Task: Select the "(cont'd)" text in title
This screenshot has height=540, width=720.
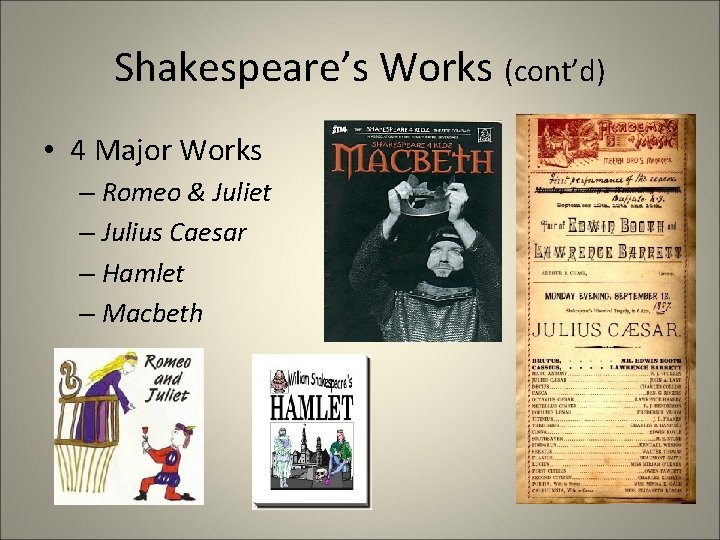Action: pos(555,71)
